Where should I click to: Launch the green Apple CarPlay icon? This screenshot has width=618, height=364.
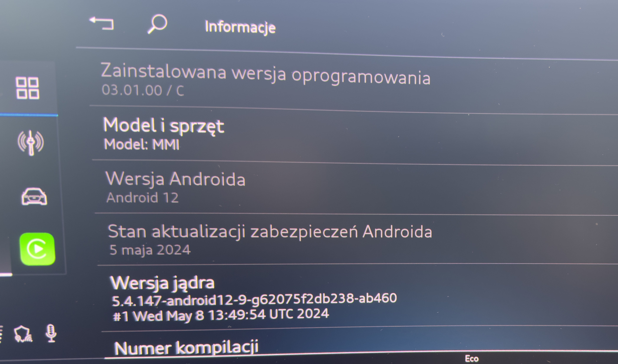37,249
